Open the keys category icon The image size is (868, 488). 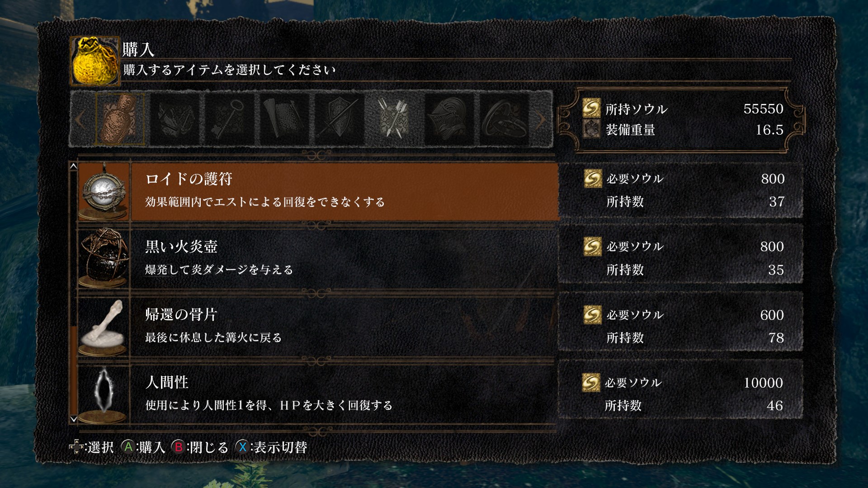click(229, 119)
